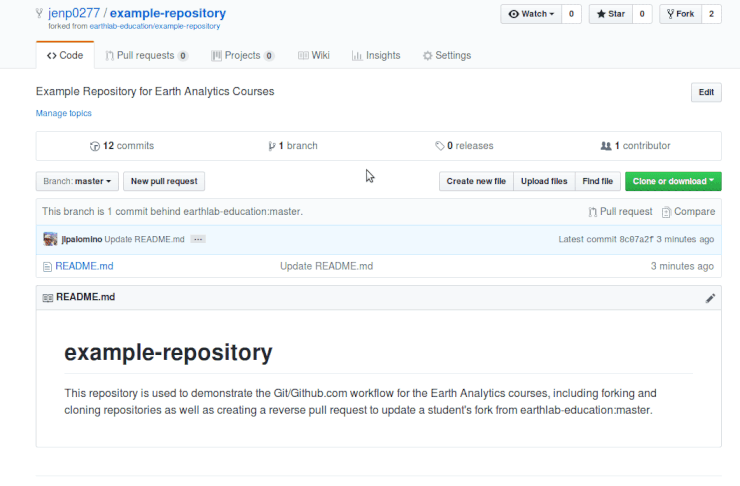Open the Projects tab
The width and height of the screenshot is (740, 486).
click(x=243, y=55)
